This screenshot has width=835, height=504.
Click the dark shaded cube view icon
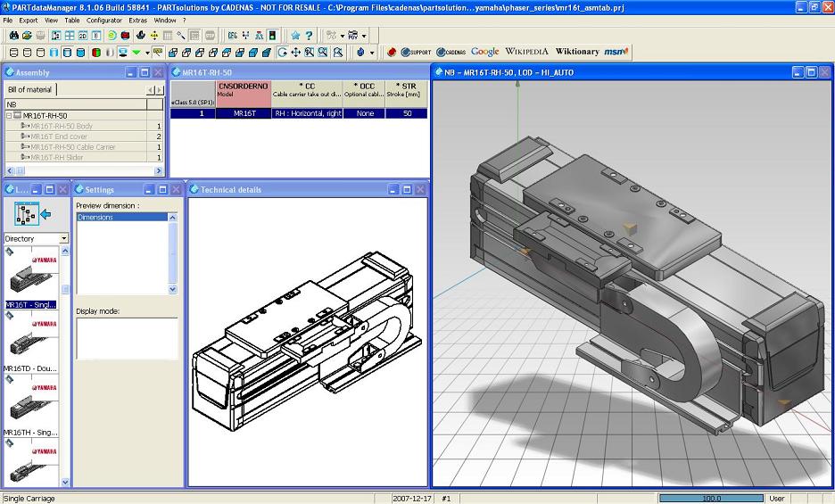[267, 53]
